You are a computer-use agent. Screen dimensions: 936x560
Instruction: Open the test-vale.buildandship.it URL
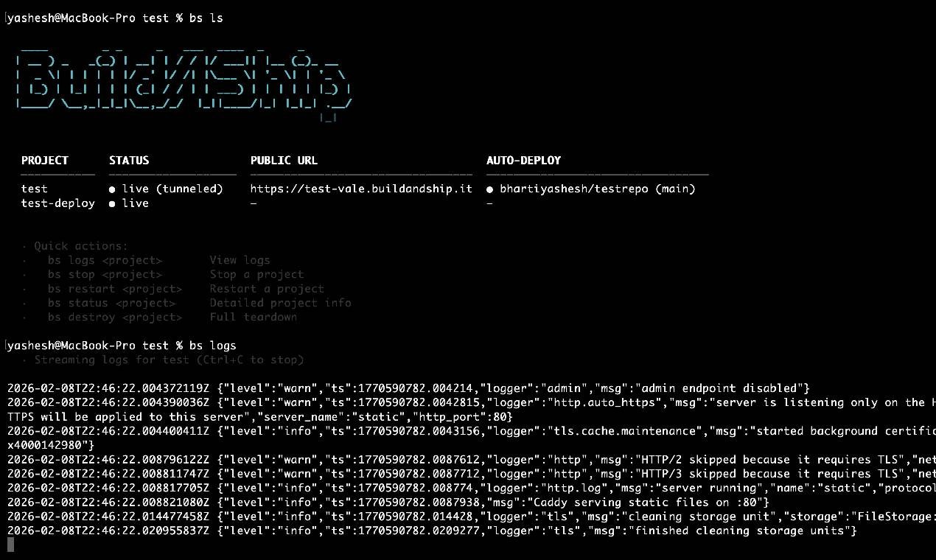click(361, 189)
